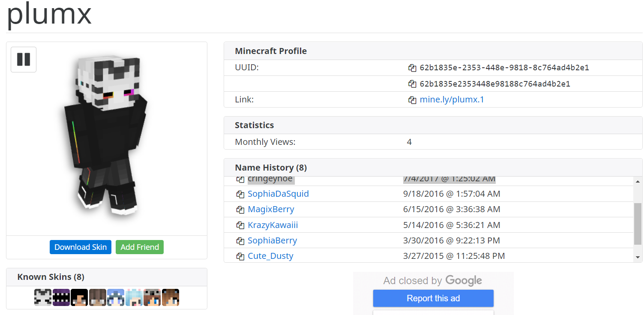Click the Known Skins (8) header
This screenshot has width=644, height=315.
(x=51, y=277)
